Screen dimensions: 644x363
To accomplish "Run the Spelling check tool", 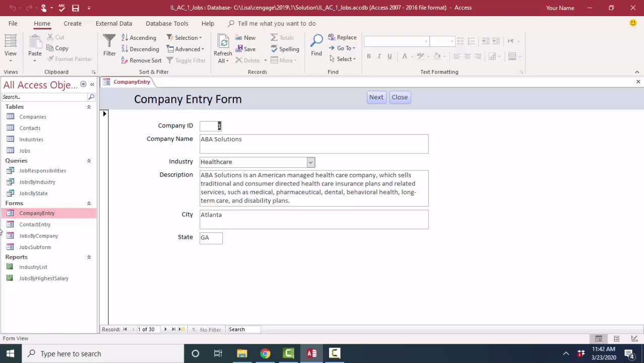I will [x=285, y=49].
